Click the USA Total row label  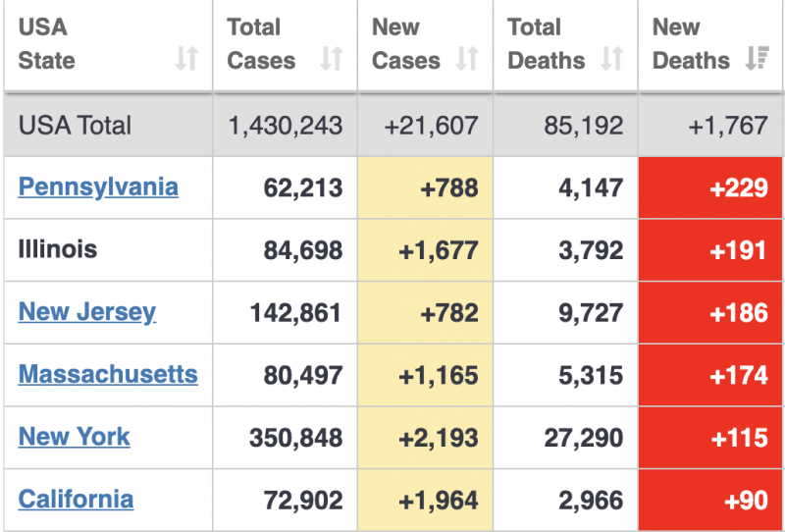click(x=75, y=126)
